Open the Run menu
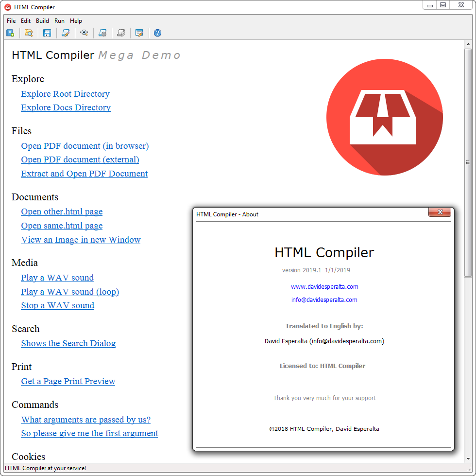 [59, 21]
